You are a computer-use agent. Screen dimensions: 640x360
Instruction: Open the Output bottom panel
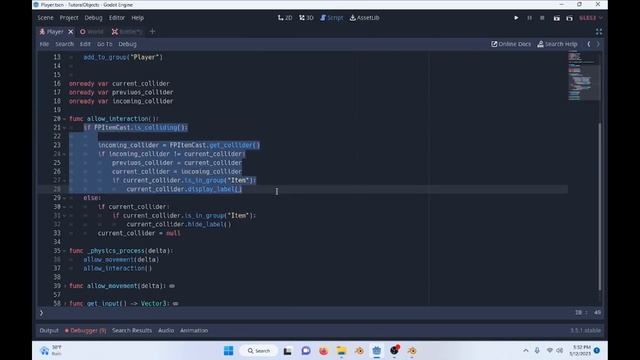click(x=49, y=331)
